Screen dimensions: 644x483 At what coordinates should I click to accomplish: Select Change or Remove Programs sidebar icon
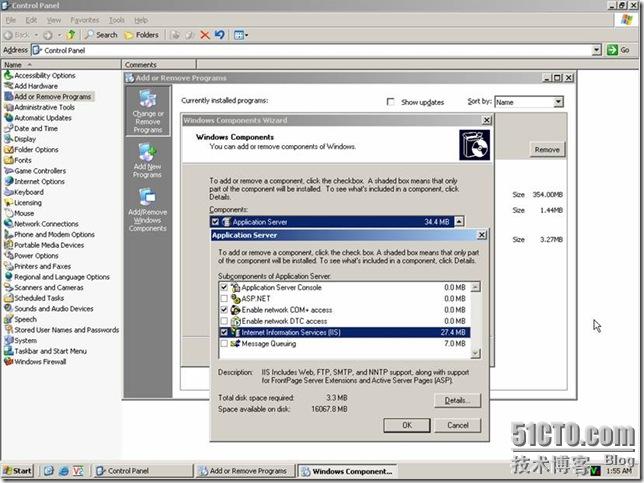pos(148,112)
